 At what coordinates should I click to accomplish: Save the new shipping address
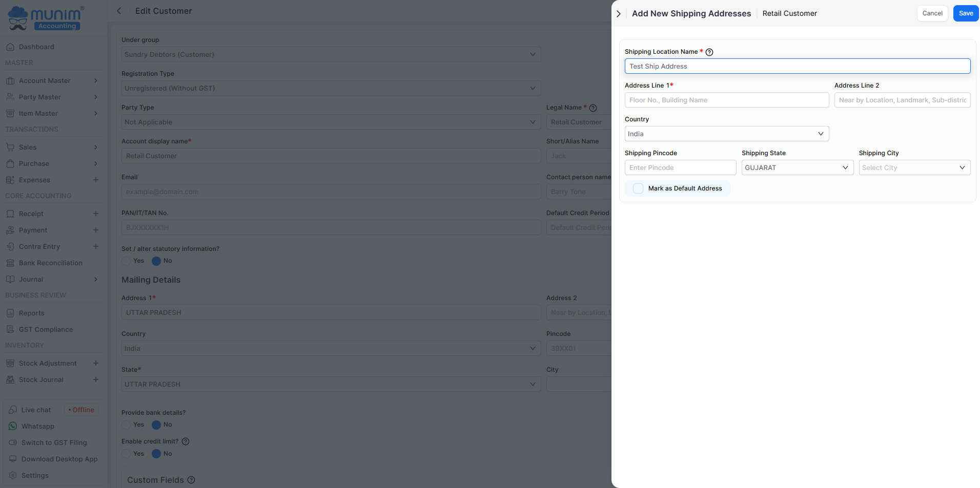coord(966,13)
